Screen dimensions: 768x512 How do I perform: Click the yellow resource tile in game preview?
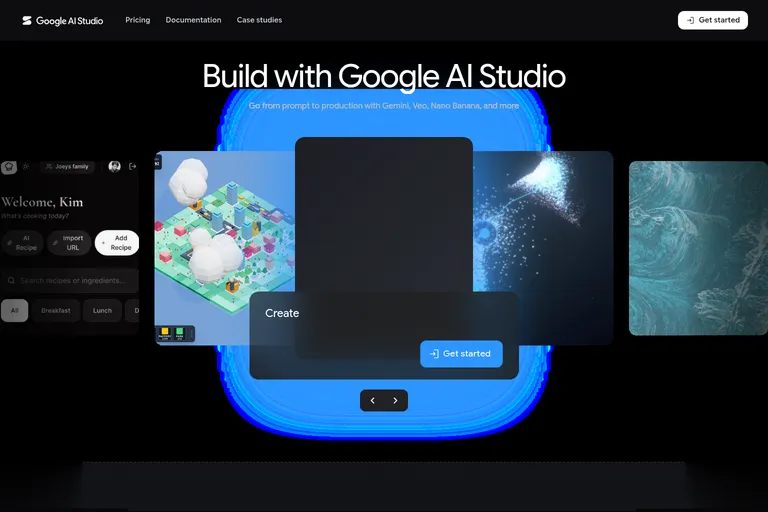165,332
